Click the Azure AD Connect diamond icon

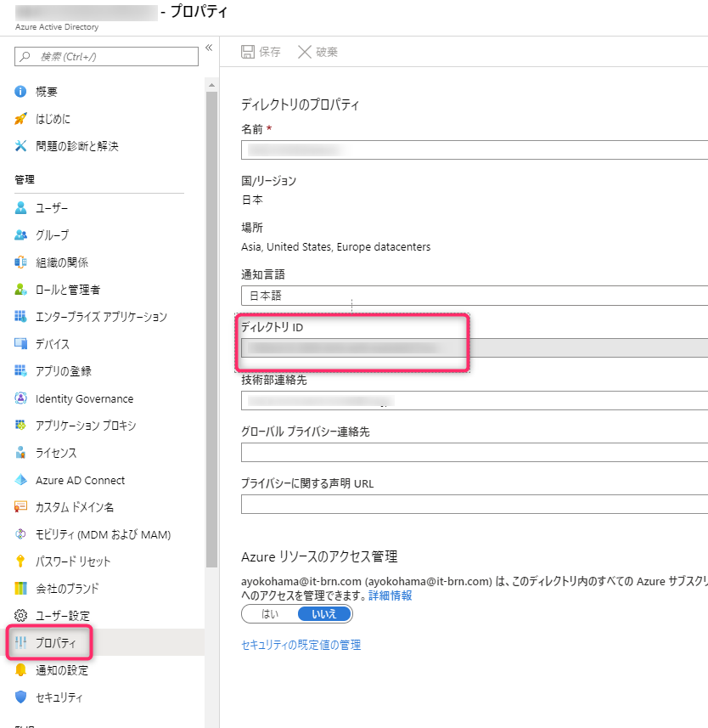[x=20, y=480]
